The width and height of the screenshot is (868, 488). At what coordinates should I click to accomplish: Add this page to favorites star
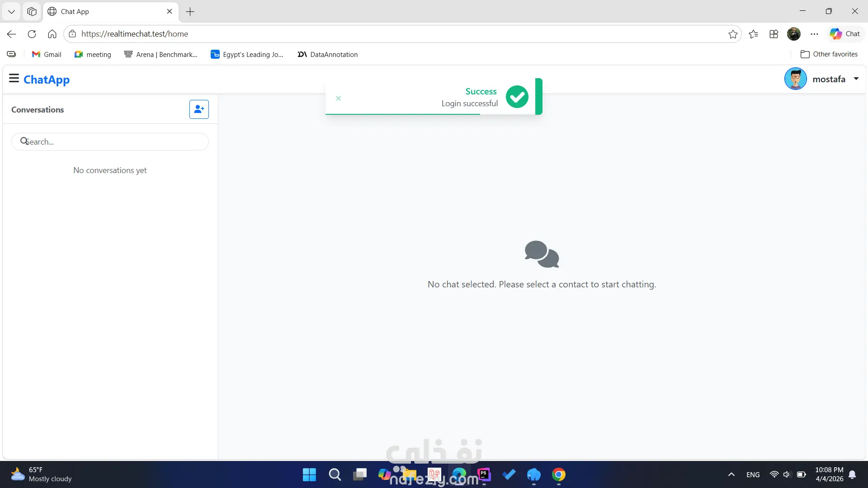point(733,34)
